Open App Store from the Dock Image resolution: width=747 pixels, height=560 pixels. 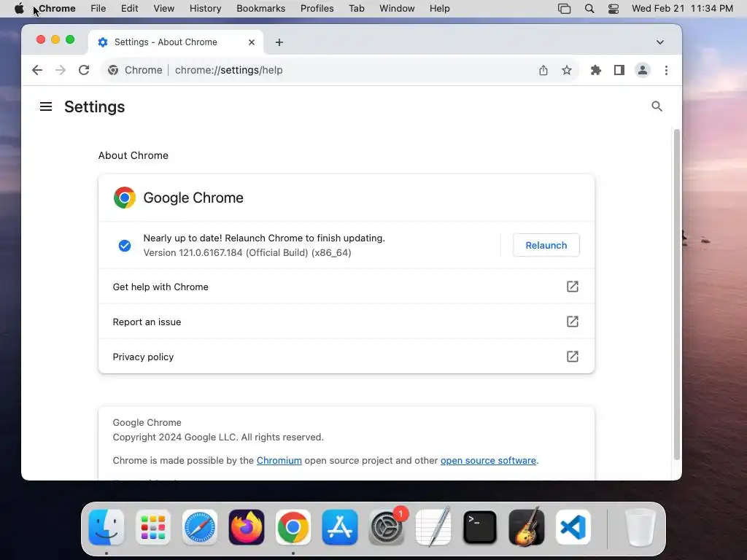point(340,527)
